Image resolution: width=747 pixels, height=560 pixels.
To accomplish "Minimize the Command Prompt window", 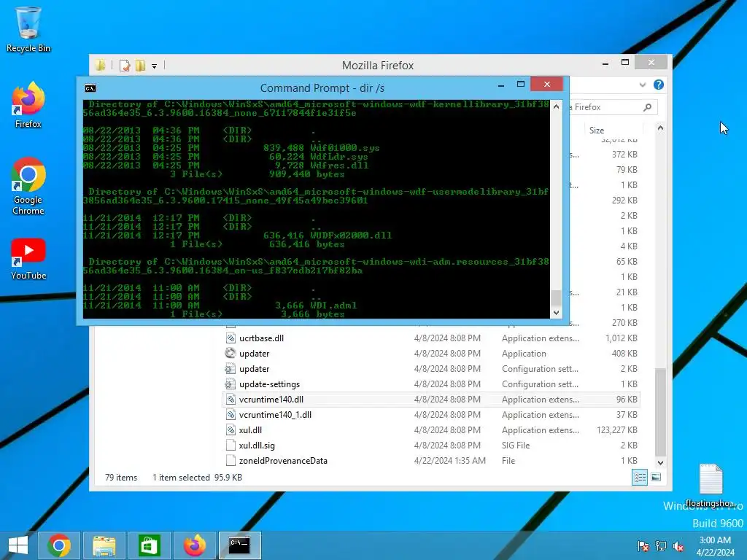I will (501, 85).
